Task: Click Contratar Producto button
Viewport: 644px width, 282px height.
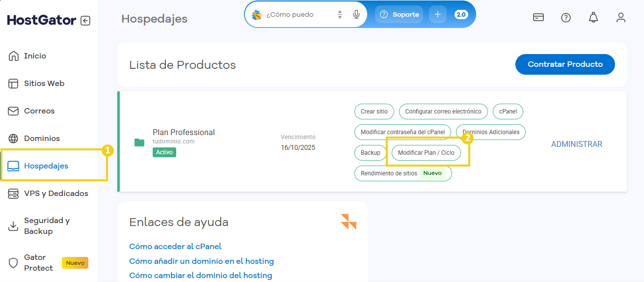Action: (565, 64)
